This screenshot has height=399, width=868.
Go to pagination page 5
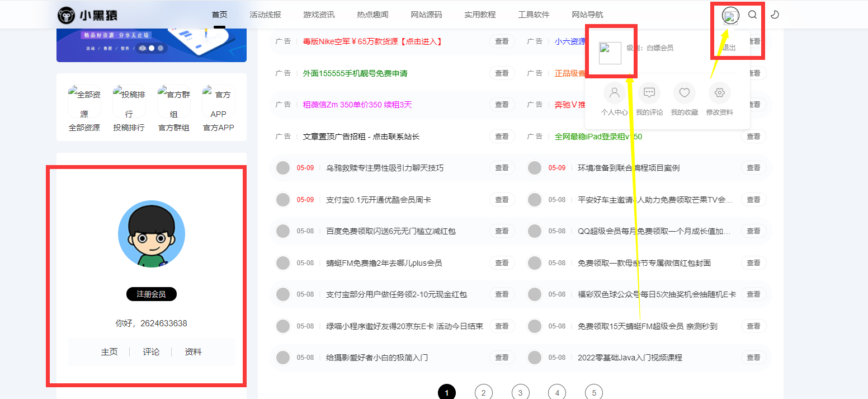point(594,393)
